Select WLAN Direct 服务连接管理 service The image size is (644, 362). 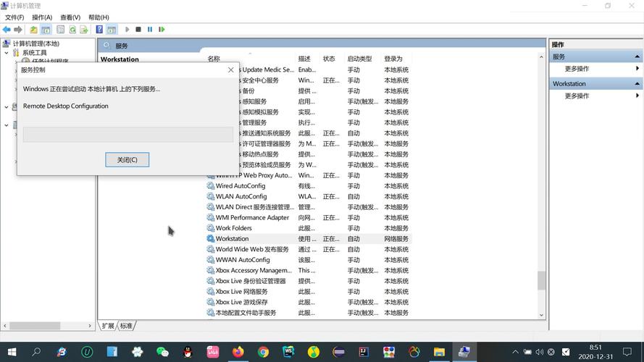coord(255,207)
